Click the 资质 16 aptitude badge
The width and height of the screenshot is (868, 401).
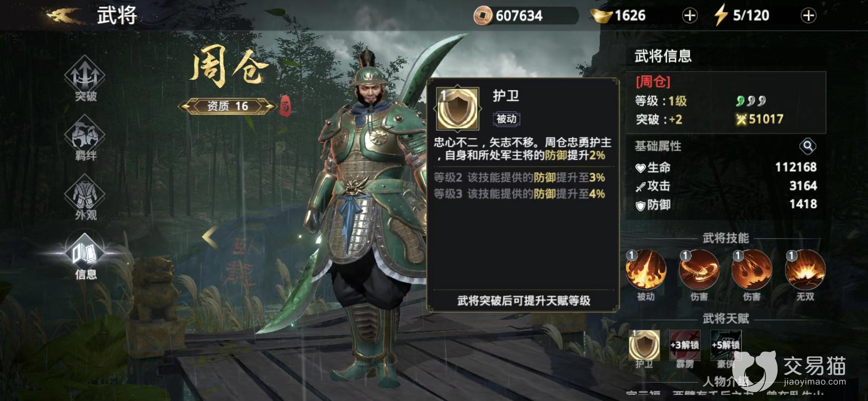(x=227, y=106)
